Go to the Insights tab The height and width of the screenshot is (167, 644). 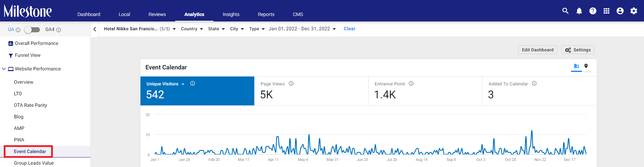(x=231, y=14)
